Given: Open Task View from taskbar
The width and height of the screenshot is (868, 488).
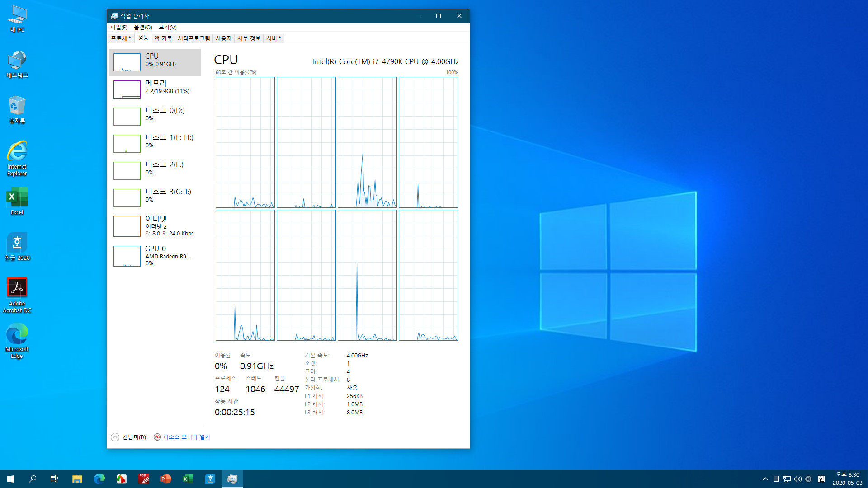Looking at the screenshot, I should click(54, 479).
